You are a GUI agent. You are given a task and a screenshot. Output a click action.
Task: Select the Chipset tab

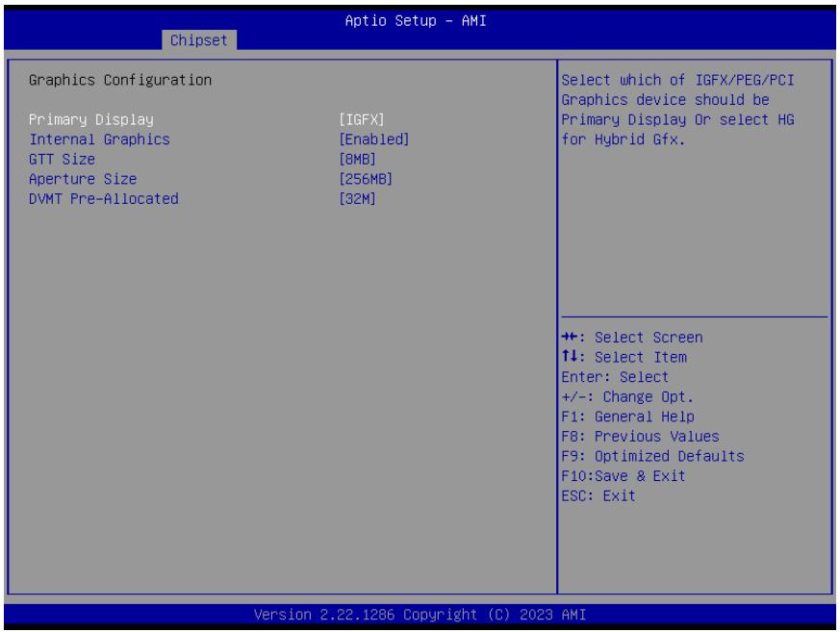coord(199,40)
